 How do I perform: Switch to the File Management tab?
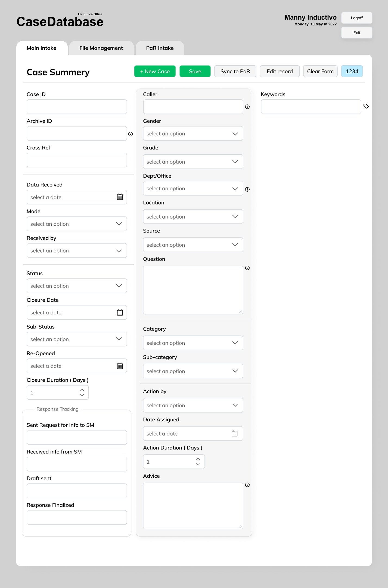101,48
